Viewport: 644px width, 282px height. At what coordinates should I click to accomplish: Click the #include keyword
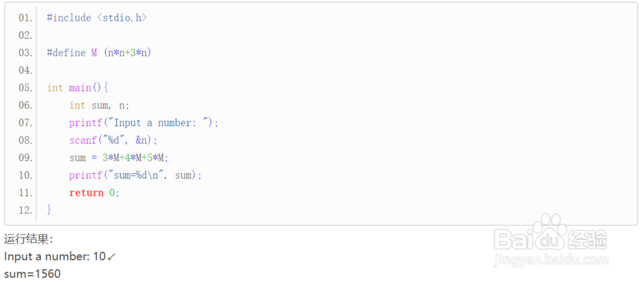[69, 18]
